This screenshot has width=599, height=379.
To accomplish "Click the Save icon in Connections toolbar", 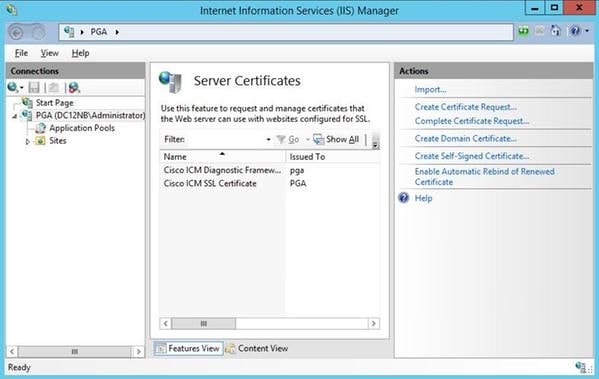I will click(x=34, y=87).
